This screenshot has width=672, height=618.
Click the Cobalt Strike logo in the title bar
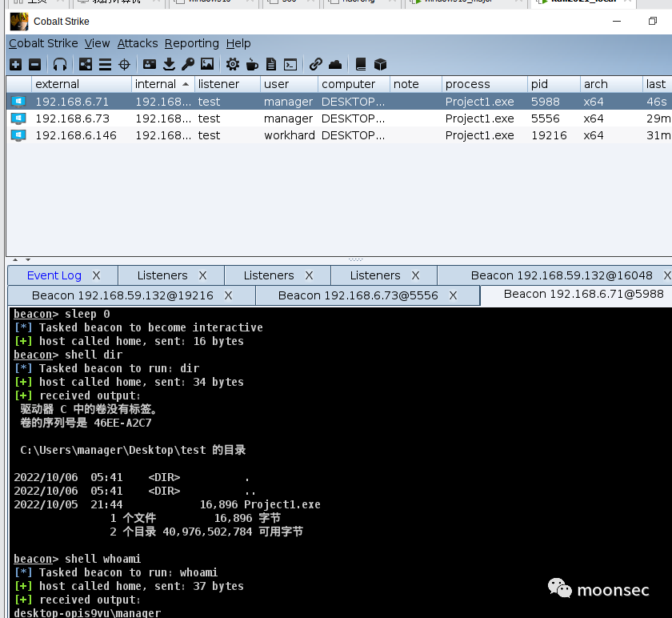coord(19,22)
